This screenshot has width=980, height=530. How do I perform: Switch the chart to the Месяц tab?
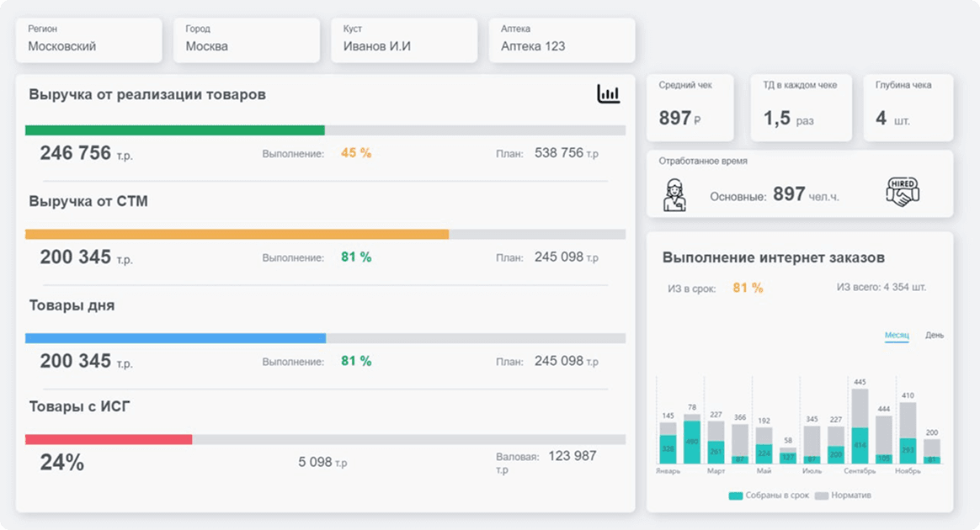[x=897, y=335]
